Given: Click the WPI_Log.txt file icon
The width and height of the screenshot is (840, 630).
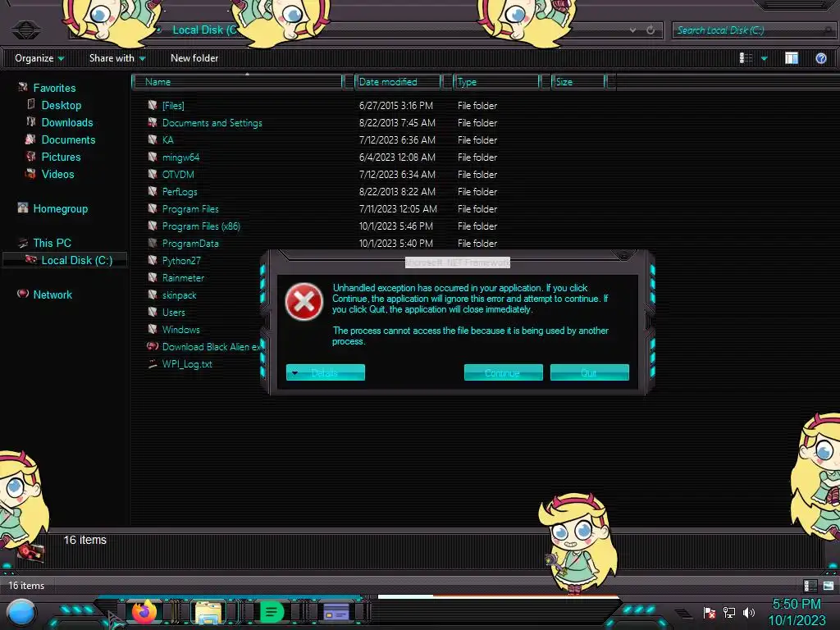Looking at the screenshot, I should pyautogui.click(x=153, y=363).
